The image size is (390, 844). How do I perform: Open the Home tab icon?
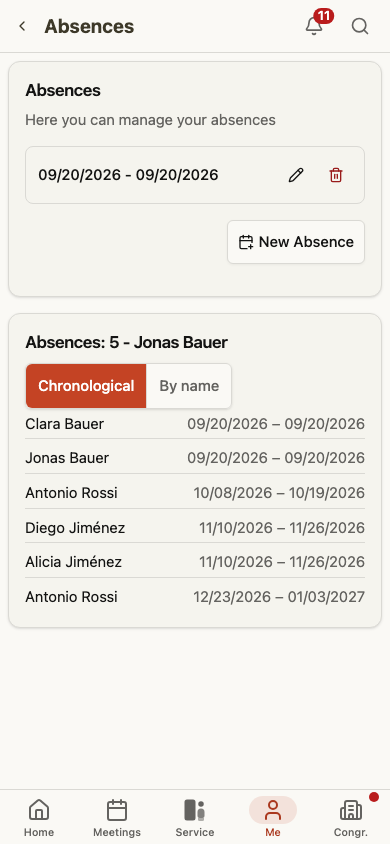tap(39, 810)
